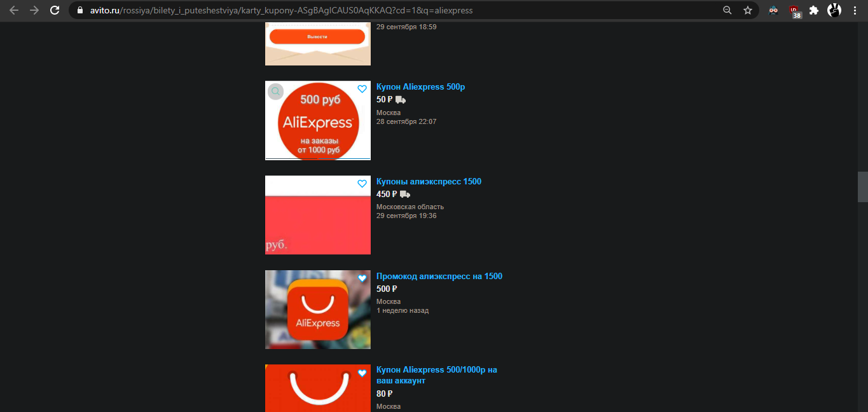Open Купон Aliexpress 500/1000р на ваш аккаунт

coord(437,375)
